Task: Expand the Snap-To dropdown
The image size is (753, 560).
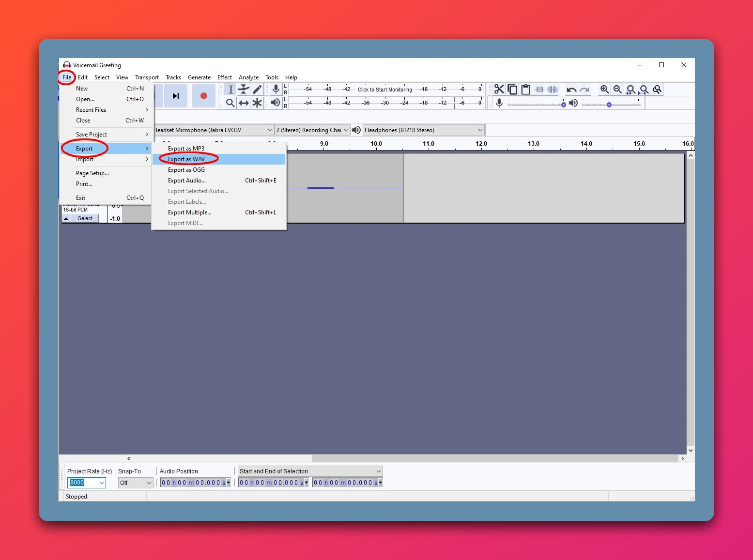Action: pyautogui.click(x=148, y=483)
